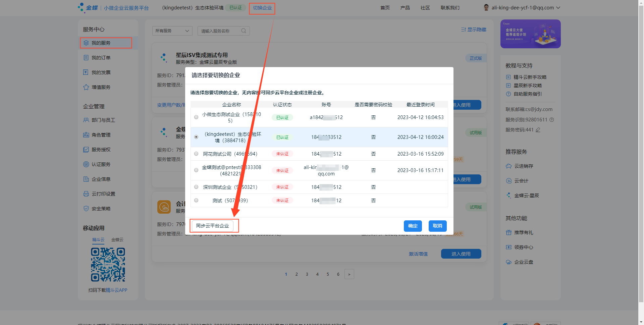Click the 确定 button

click(413, 226)
